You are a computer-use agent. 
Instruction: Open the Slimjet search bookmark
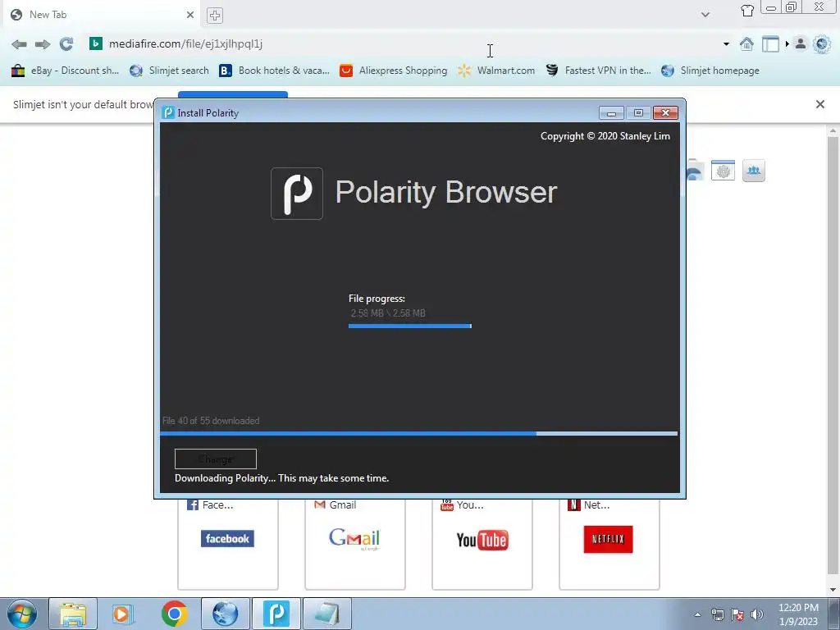pos(169,71)
